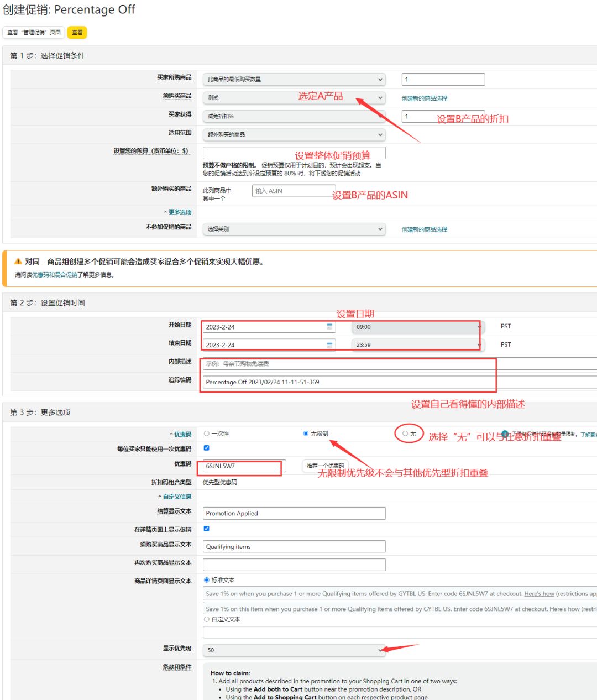Toggle 每位买家只能使用一次优惠码 checkbox
Screen dimensions: 597x700
coord(207,448)
